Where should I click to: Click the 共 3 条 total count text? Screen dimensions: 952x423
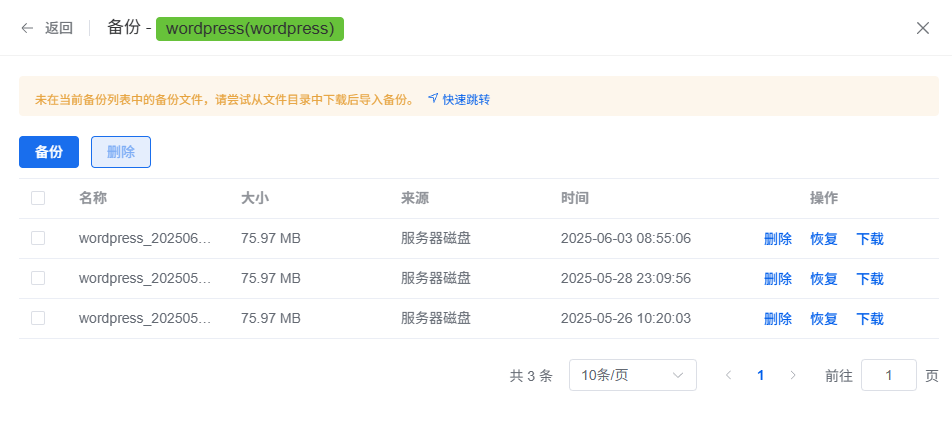coord(531,376)
